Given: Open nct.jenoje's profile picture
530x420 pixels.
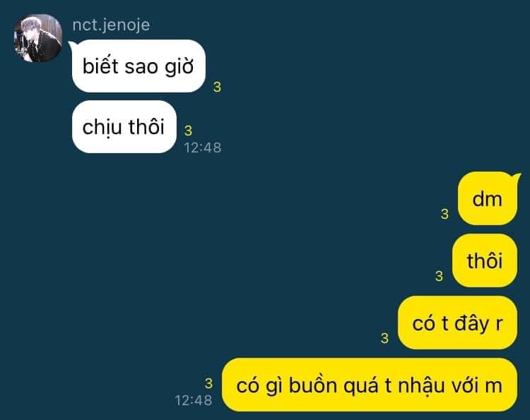Looking at the screenshot, I should [38, 38].
